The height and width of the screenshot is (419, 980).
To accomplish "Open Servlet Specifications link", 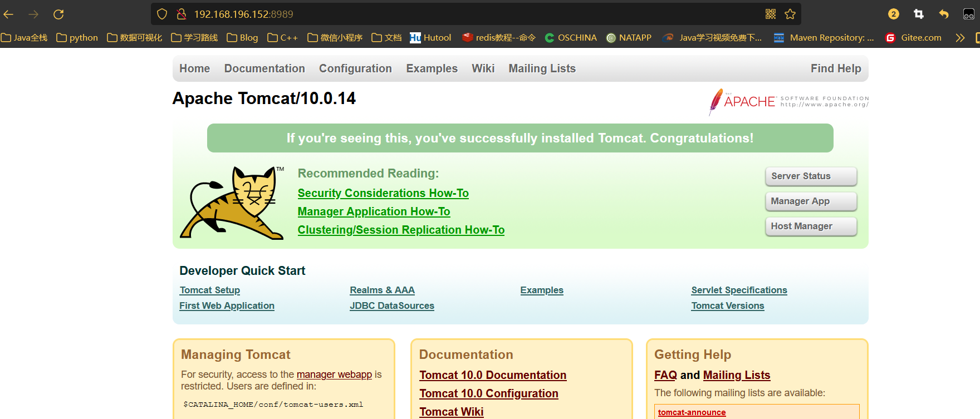I will click(739, 290).
